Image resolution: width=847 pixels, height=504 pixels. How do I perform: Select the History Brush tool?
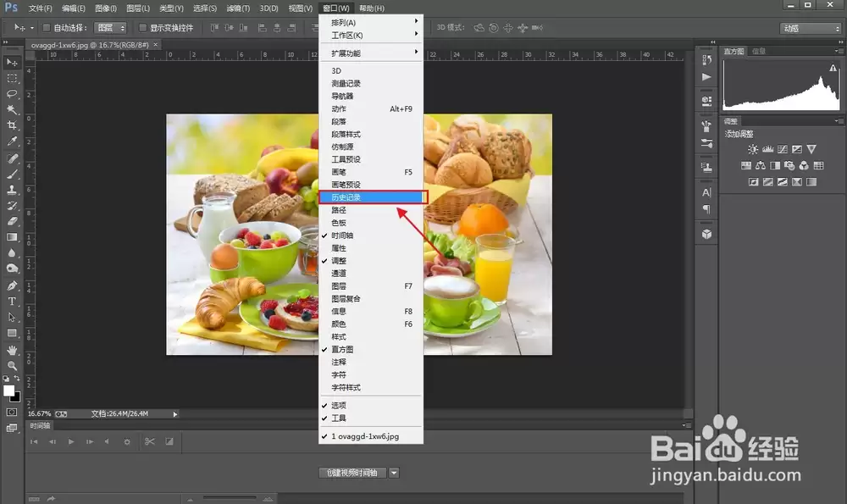(x=12, y=205)
